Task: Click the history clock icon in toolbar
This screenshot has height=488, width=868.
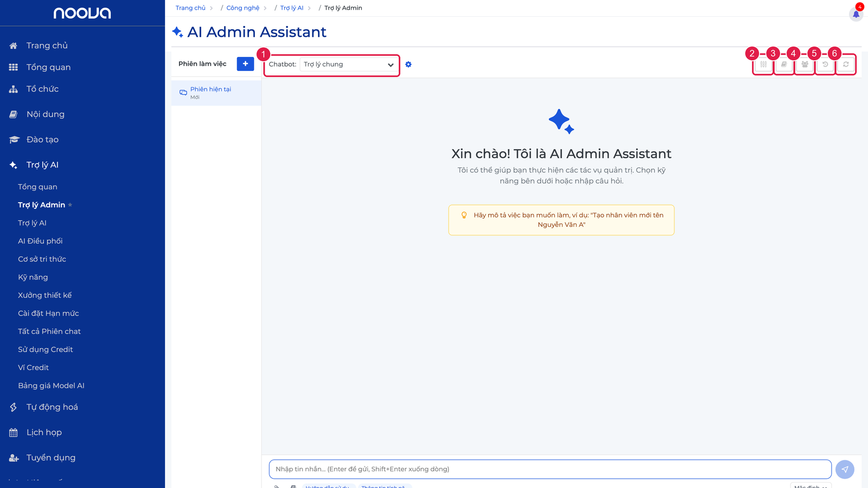Action: [x=825, y=65]
